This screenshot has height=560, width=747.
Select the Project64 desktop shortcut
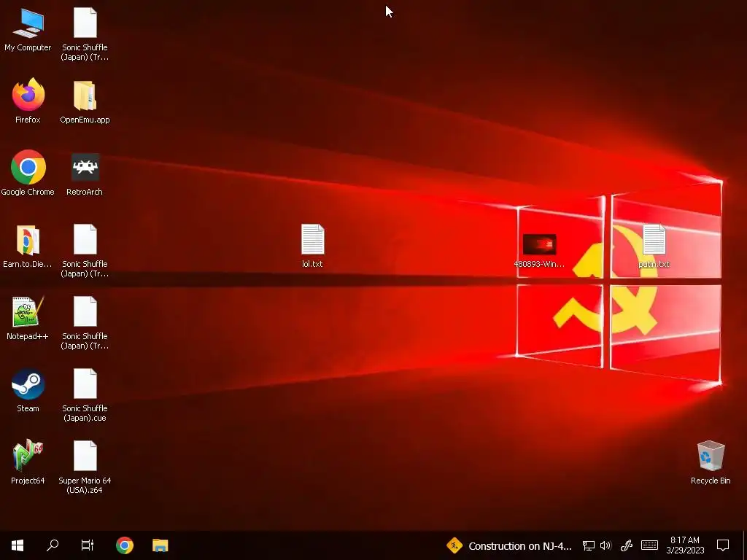pos(28,463)
